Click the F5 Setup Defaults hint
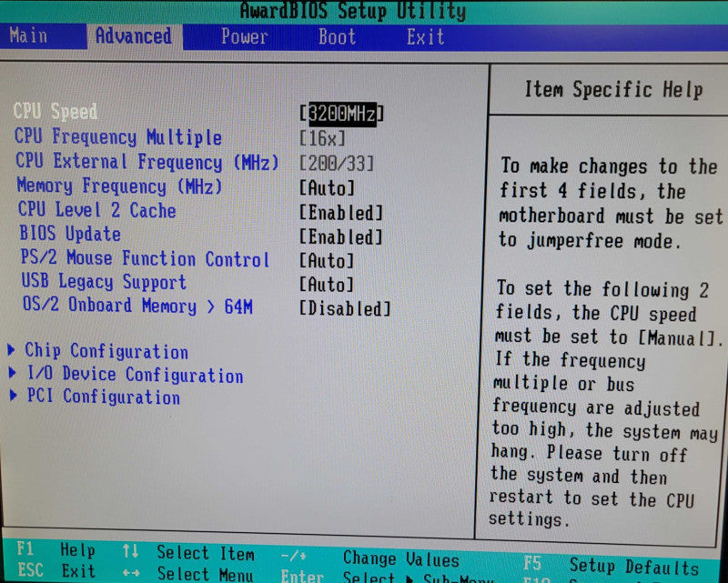 click(612, 566)
